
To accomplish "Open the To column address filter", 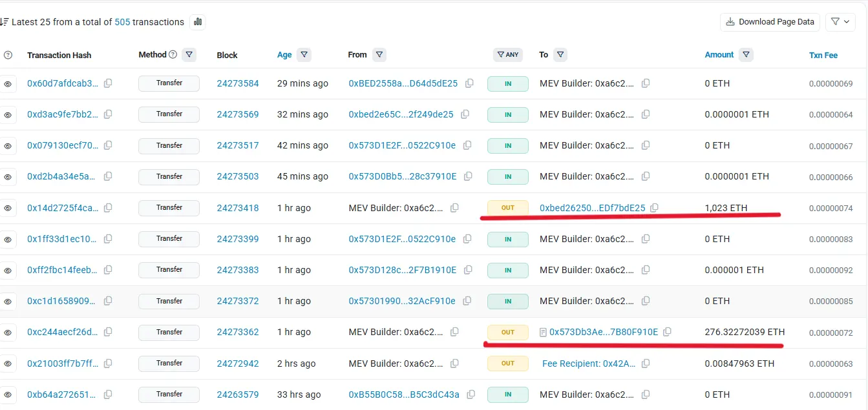I will [560, 54].
